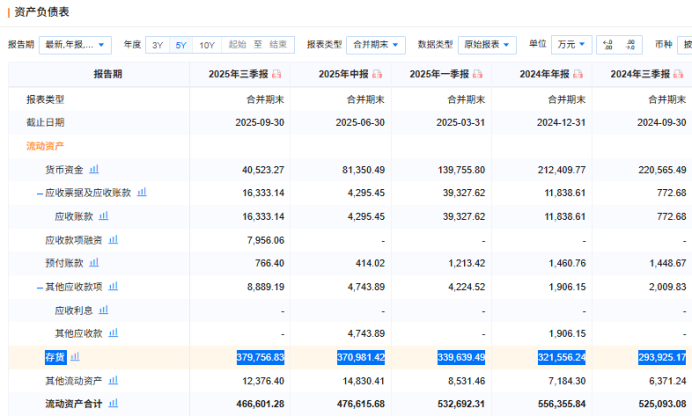Click increase decimal places icon
Image resolution: width=692 pixels, height=417 pixels.
(607, 45)
